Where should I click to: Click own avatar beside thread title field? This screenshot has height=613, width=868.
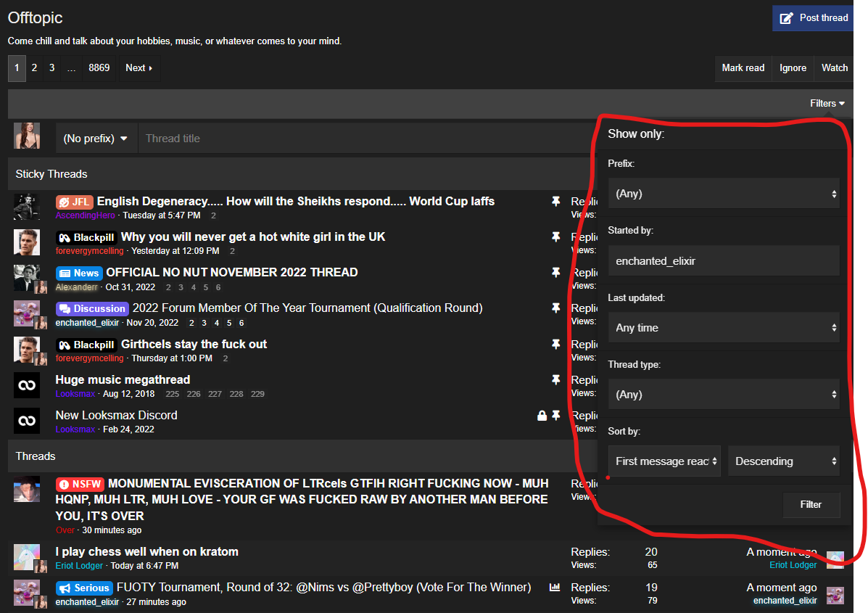(27, 136)
